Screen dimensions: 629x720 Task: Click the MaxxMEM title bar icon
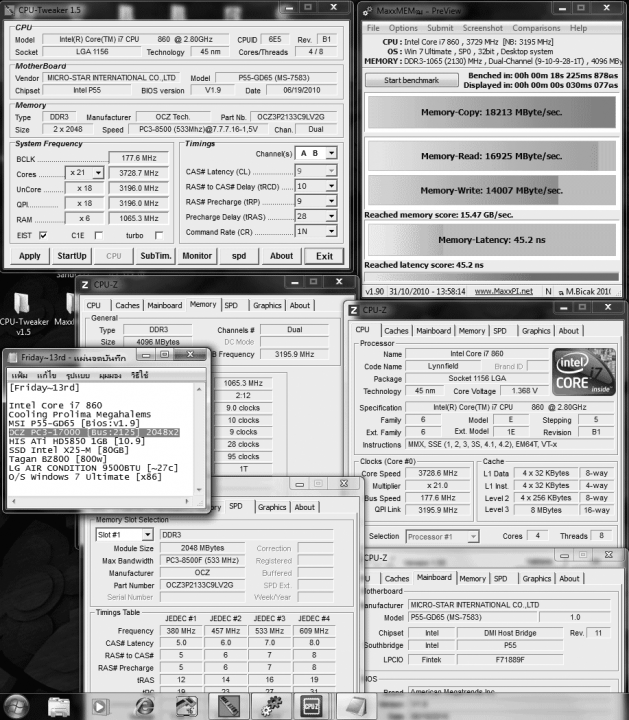click(x=368, y=11)
